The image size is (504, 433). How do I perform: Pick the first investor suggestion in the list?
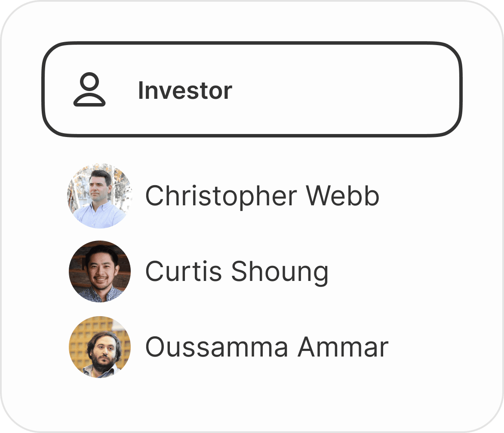pyautogui.click(x=262, y=196)
